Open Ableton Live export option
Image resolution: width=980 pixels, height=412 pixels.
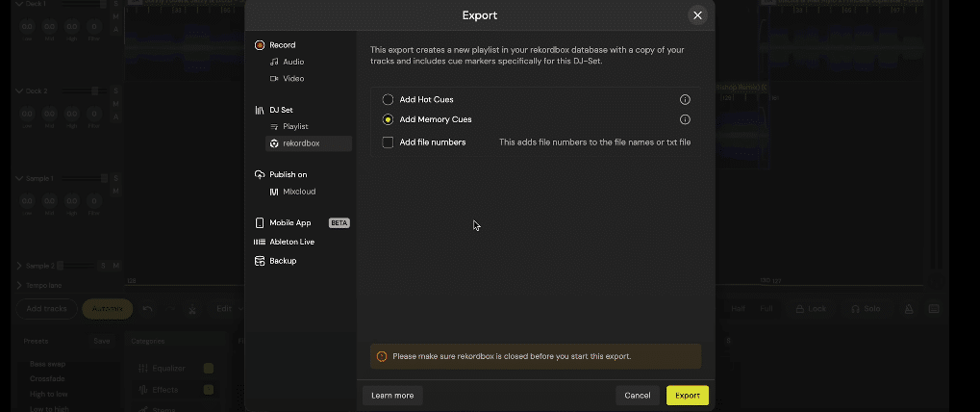(x=290, y=242)
